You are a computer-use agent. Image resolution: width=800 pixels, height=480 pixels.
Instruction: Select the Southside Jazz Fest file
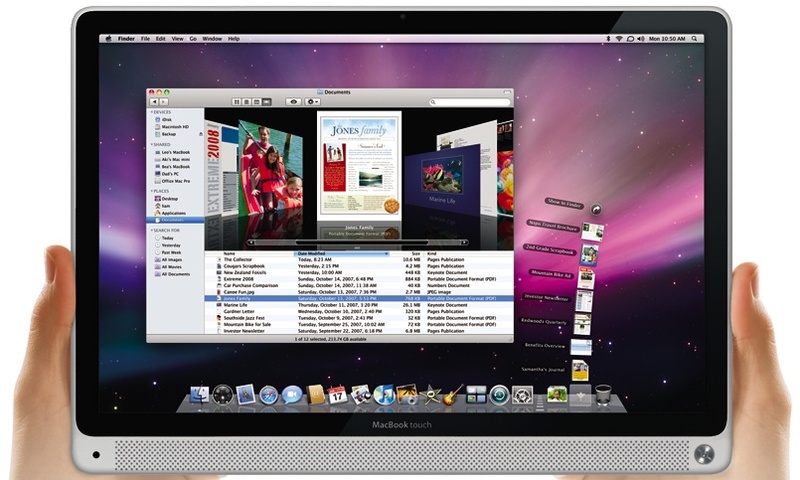359,318
